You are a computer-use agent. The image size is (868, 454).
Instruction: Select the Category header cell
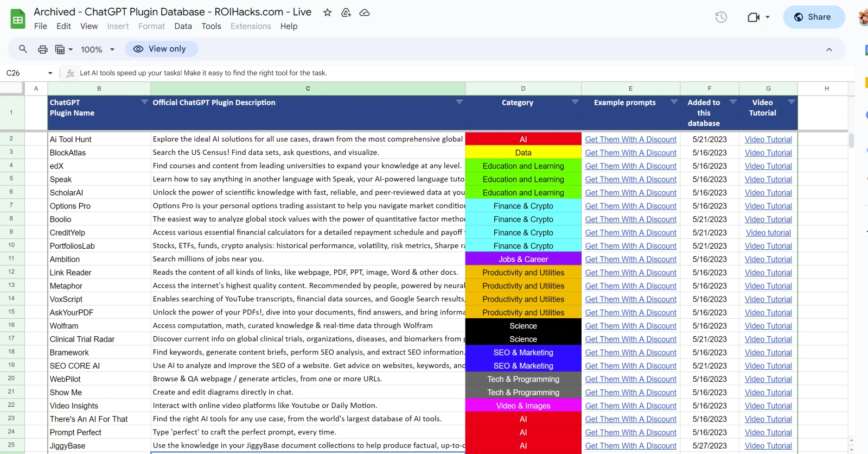click(523, 112)
